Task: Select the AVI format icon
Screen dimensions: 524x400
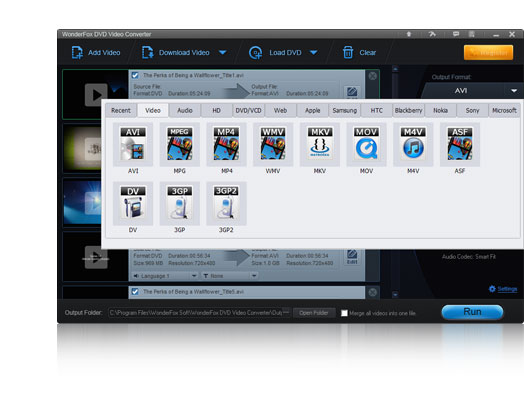Action: (x=133, y=144)
